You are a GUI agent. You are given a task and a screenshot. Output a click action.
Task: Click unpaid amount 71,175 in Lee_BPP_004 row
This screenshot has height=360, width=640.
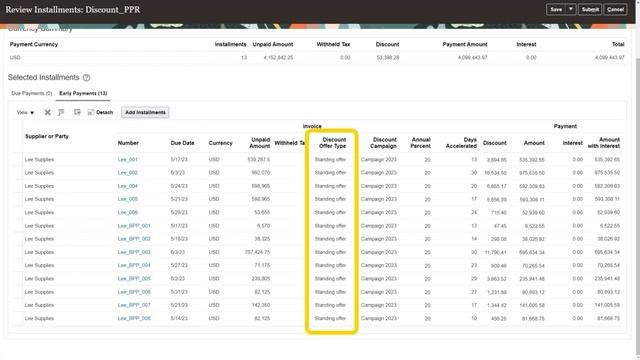coord(262,265)
